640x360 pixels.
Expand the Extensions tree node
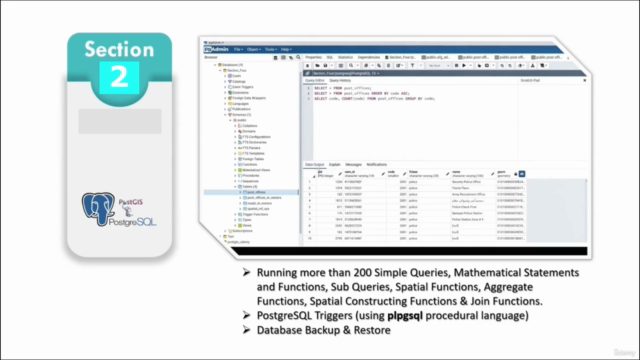[x=225, y=93]
